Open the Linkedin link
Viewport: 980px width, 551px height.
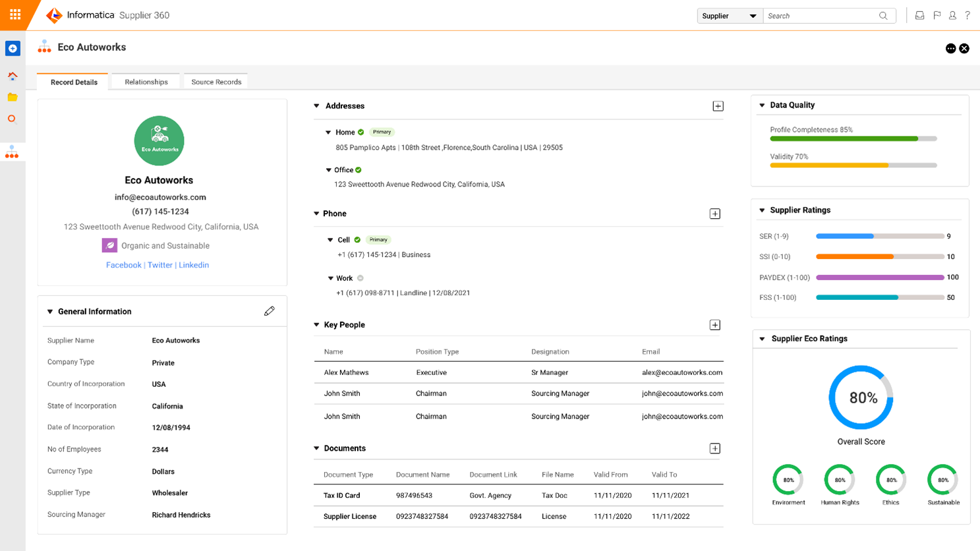coord(194,265)
